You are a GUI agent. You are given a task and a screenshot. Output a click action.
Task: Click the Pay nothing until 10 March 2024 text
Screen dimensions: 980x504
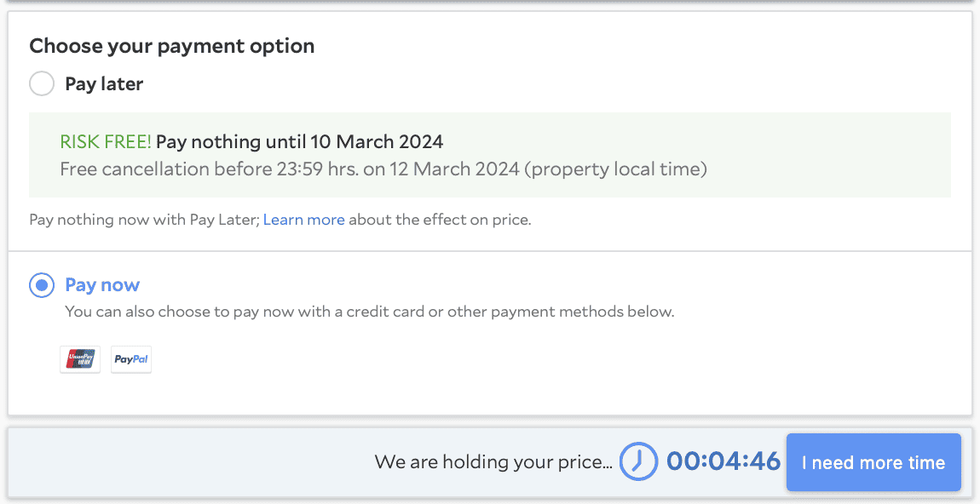point(300,141)
